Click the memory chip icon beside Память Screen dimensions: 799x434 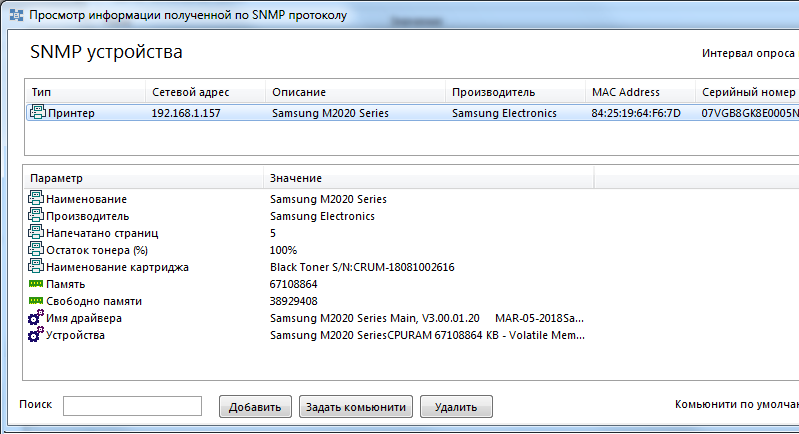point(36,284)
